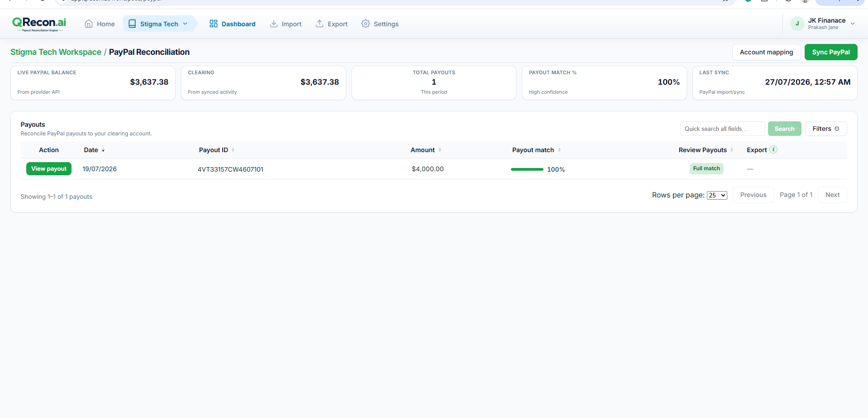Click the Prakash jane user name text
This screenshot has width=868, height=418.
(x=823, y=28)
